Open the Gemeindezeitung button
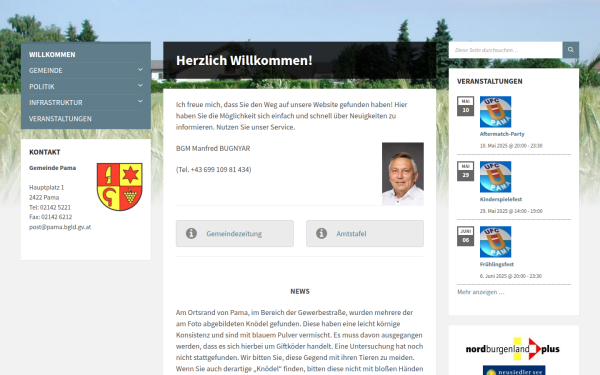 (x=235, y=233)
